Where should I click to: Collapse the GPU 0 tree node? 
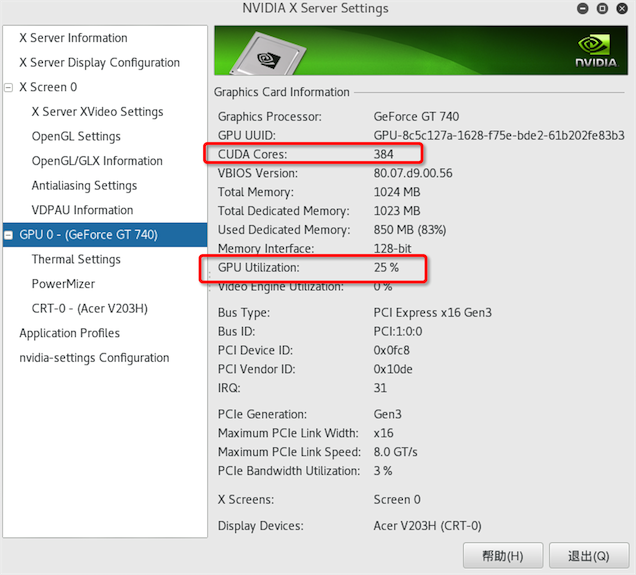pos(9,235)
